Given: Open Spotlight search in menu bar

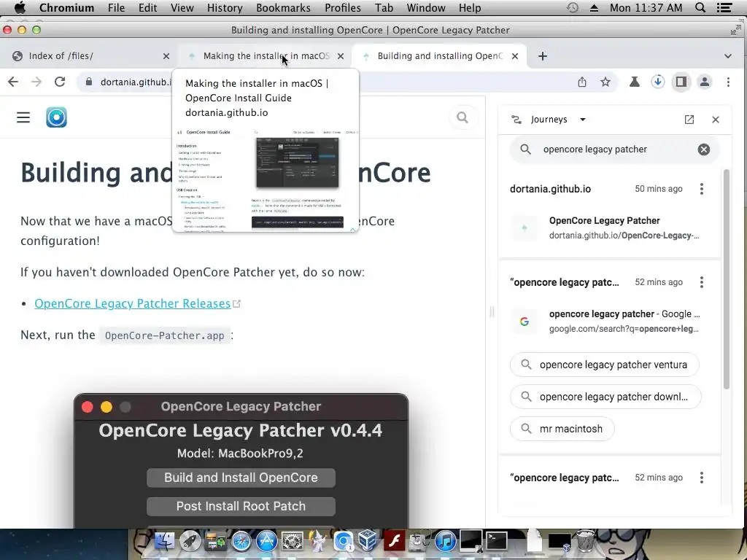Looking at the screenshot, I should 700,8.
